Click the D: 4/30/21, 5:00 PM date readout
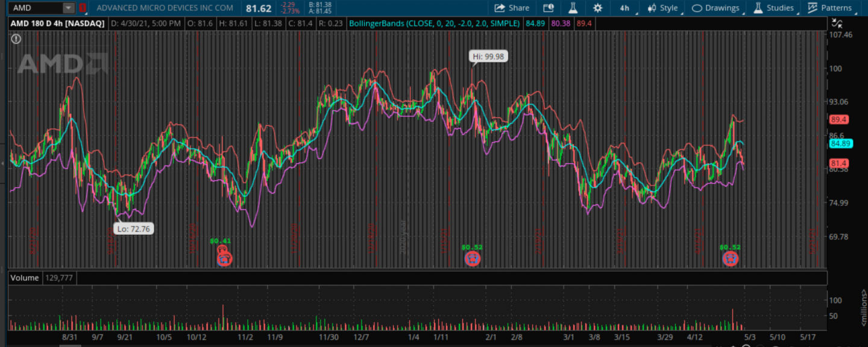The image size is (868, 347). [146, 23]
